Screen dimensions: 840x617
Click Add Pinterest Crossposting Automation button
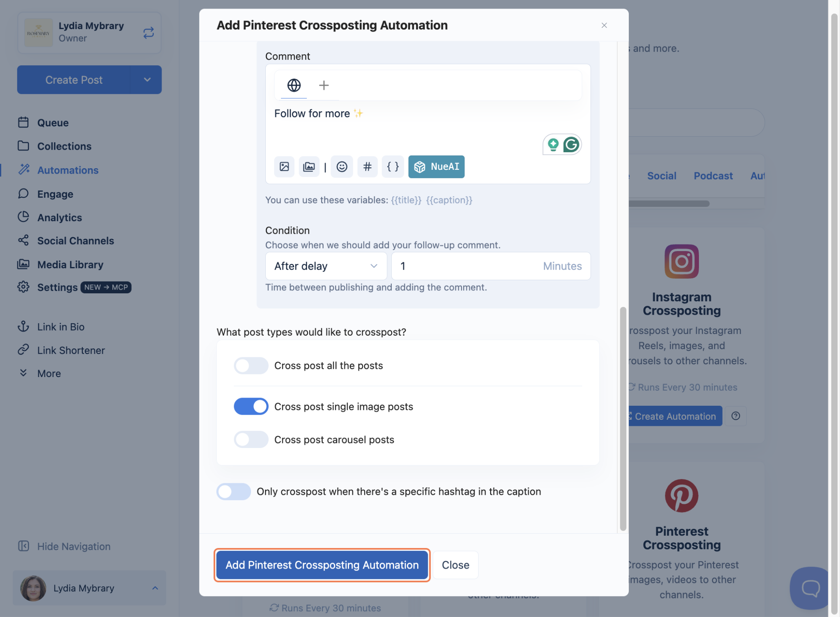[x=322, y=565]
